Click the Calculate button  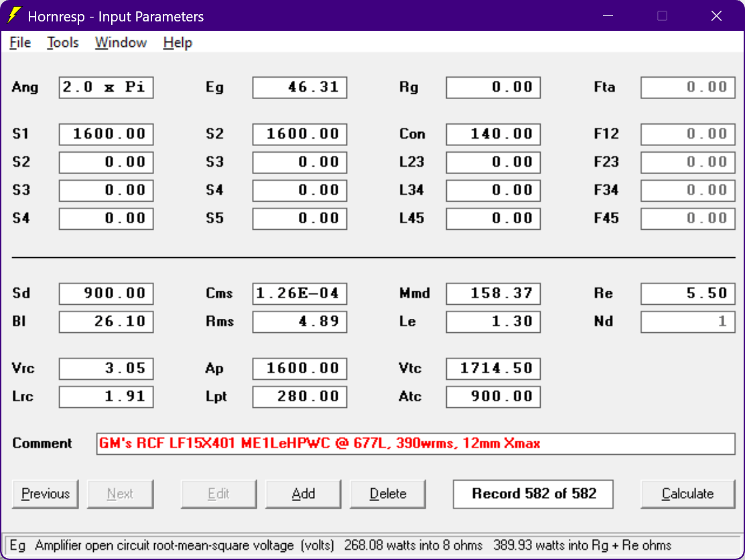[687, 494]
